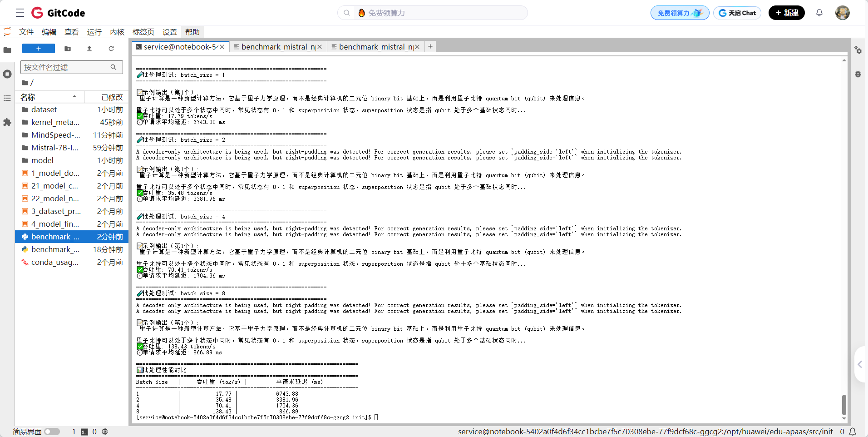Open the running terminals and kernels panel
The width and height of the screenshot is (868, 437).
coord(7,74)
